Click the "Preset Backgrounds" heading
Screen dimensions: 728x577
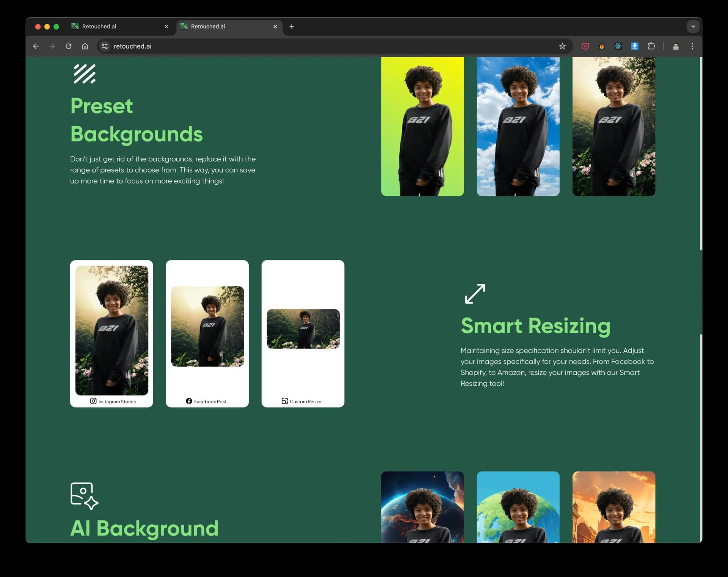[136, 120]
